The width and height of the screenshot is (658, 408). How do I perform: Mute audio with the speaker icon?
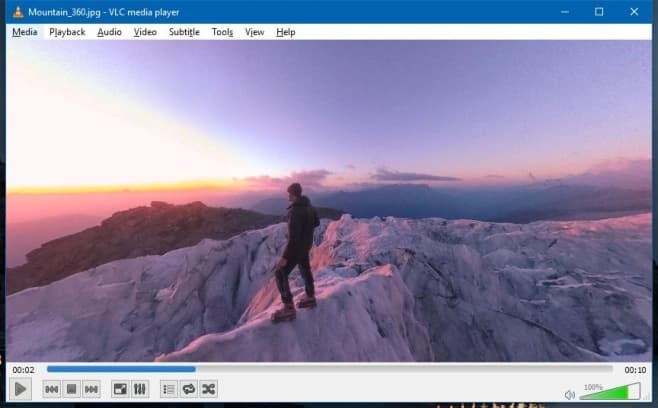[x=569, y=395]
